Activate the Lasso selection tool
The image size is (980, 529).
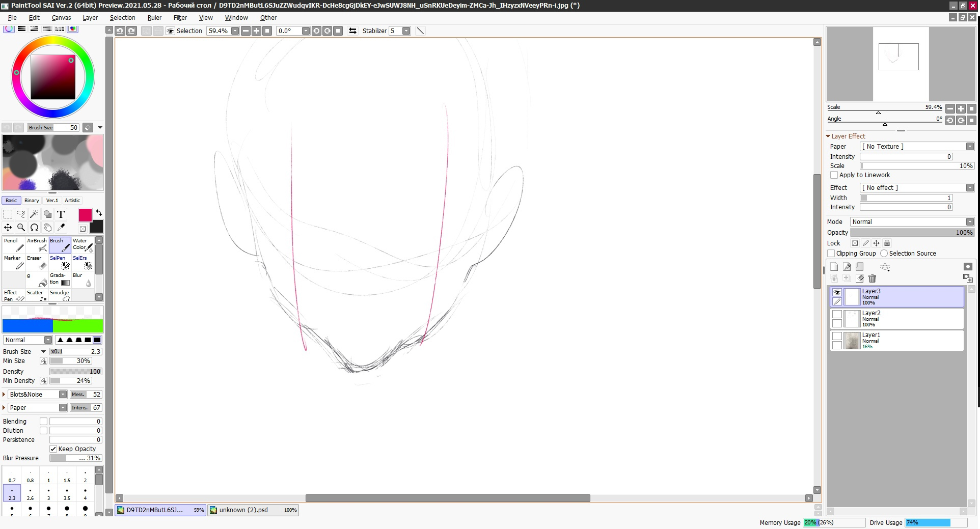click(x=21, y=214)
